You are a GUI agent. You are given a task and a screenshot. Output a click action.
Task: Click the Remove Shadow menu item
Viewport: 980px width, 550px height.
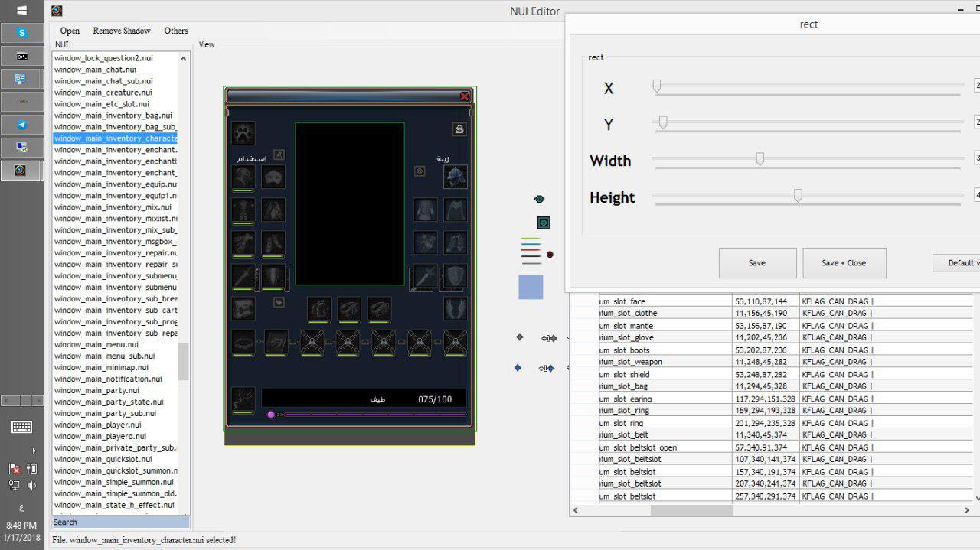[122, 31]
